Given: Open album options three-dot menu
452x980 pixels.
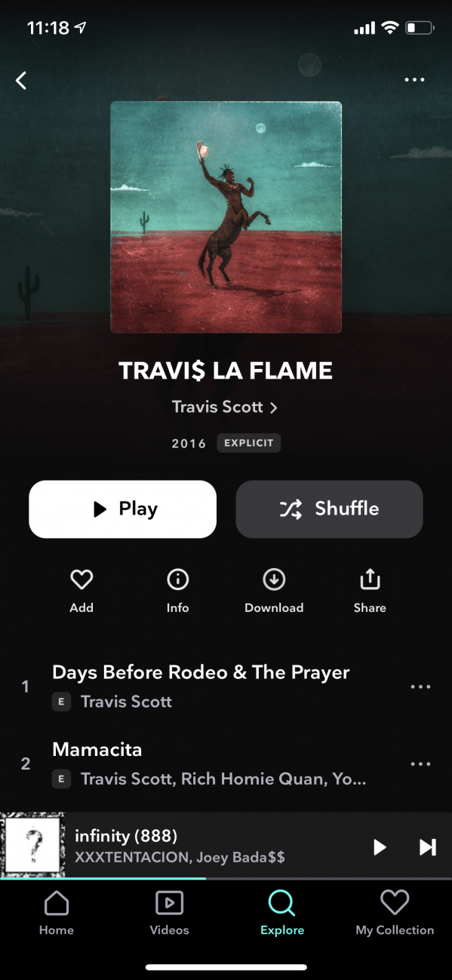Looking at the screenshot, I should (414, 80).
